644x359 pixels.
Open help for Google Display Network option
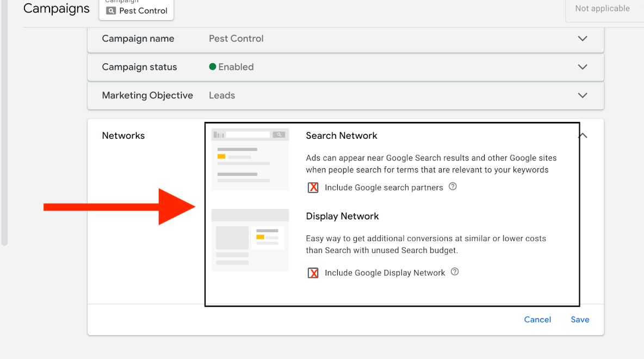(455, 272)
